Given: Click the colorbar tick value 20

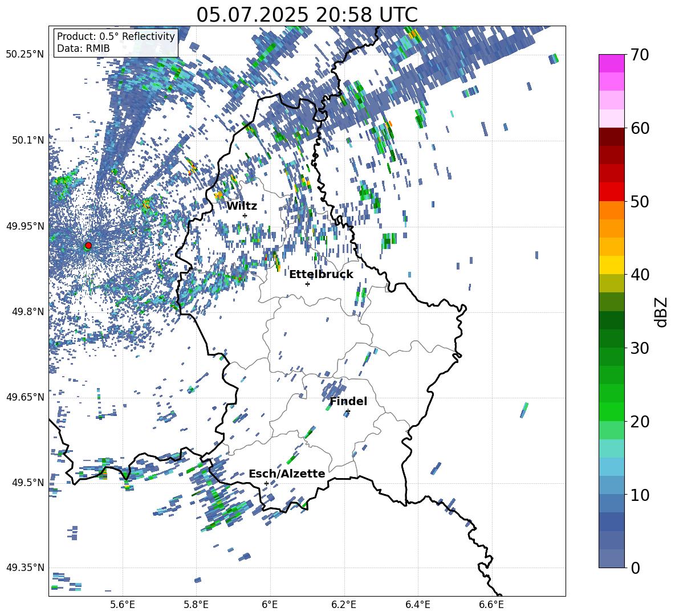Looking at the screenshot, I should pyautogui.click(x=640, y=421).
